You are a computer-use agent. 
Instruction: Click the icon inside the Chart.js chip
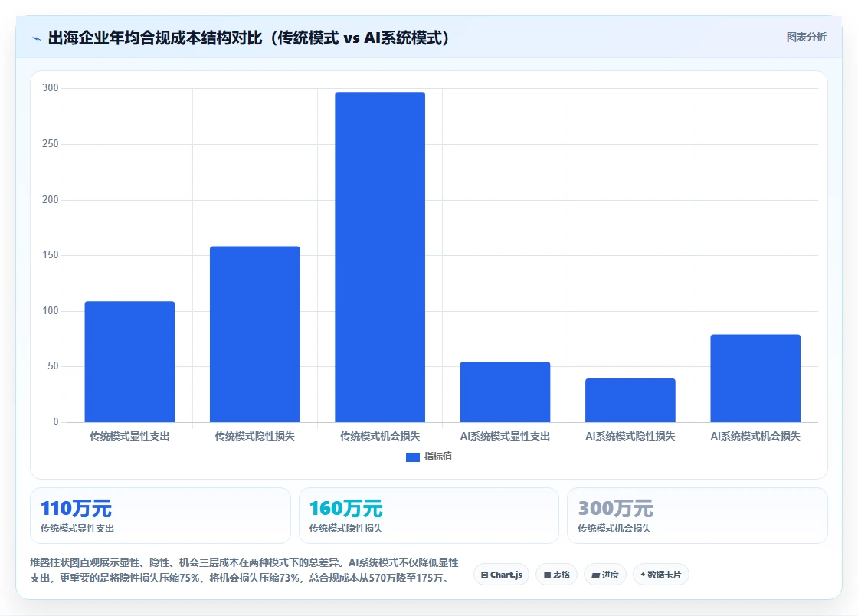click(484, 575)
